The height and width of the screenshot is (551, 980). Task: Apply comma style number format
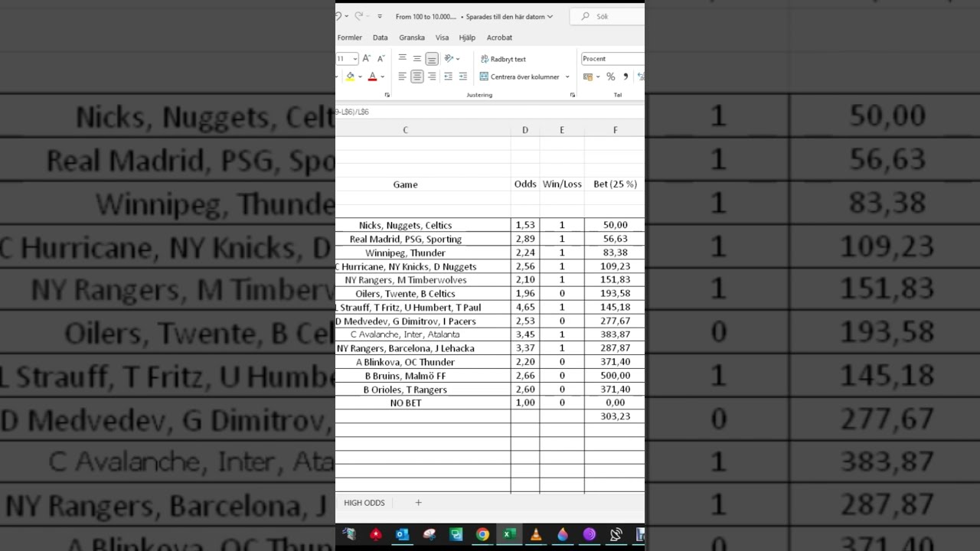click(626, 77)
